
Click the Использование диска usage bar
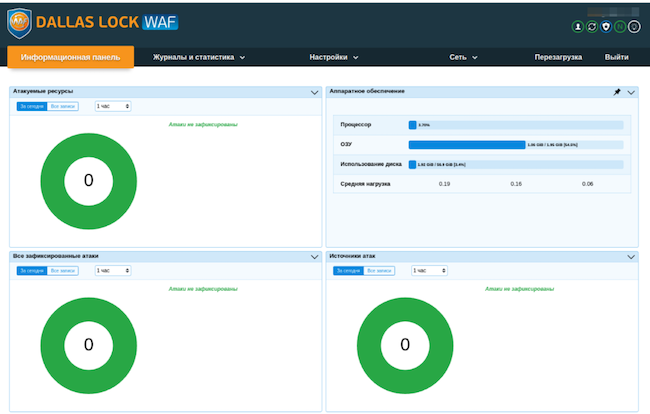(x=516, y=165)
